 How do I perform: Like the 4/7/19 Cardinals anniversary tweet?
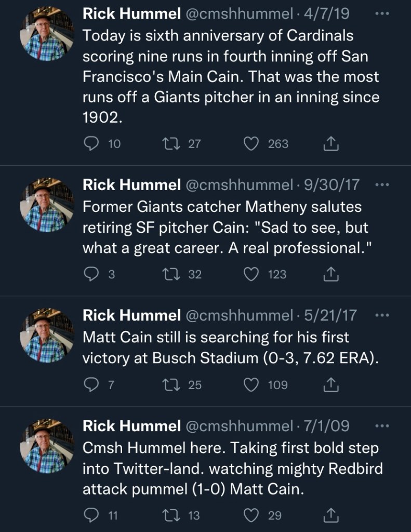(x=251, y=144)
